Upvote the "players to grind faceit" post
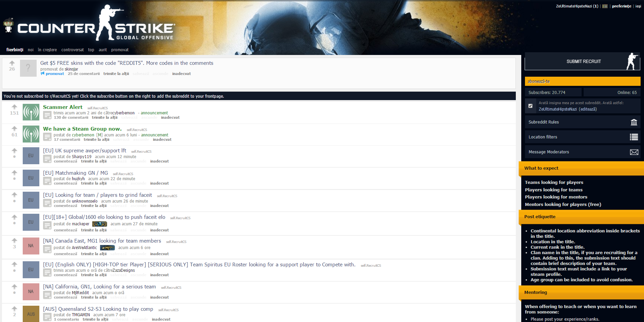644x322 pixels. tap(14, 195)
